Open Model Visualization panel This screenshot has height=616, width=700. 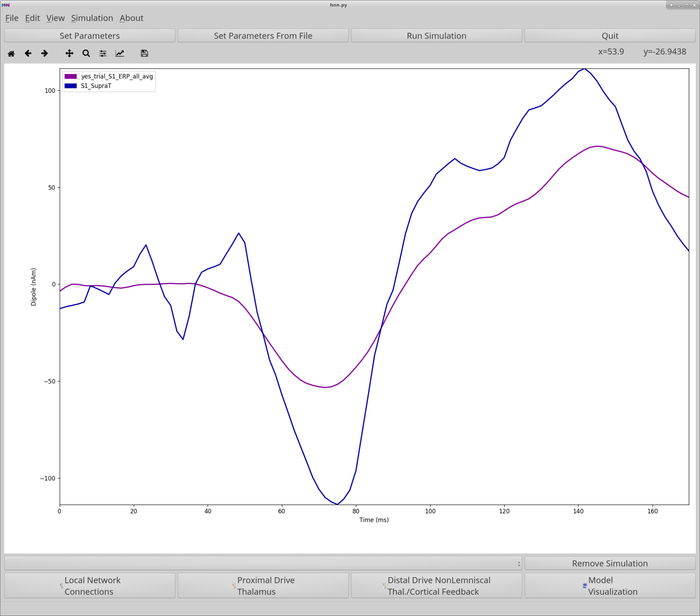pyautogui.click(x=610, y=586)
